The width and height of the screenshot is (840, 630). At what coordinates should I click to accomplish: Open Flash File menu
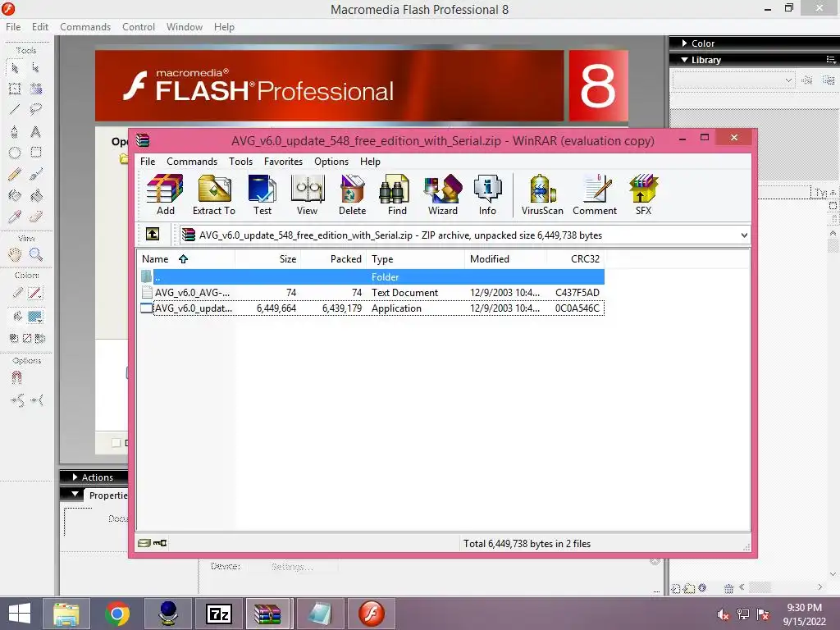(13, 27)
